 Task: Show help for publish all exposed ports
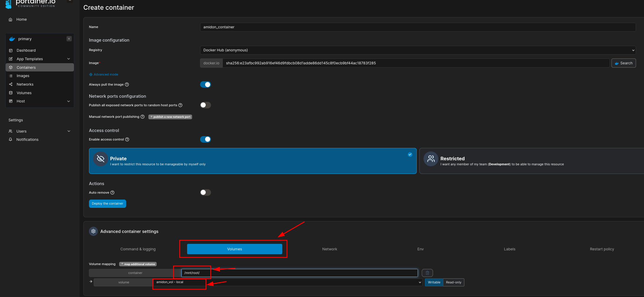180,105
